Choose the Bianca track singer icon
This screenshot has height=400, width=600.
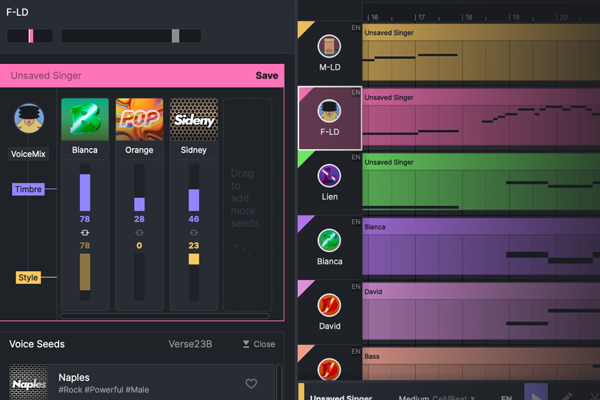(x=330, y=241)
